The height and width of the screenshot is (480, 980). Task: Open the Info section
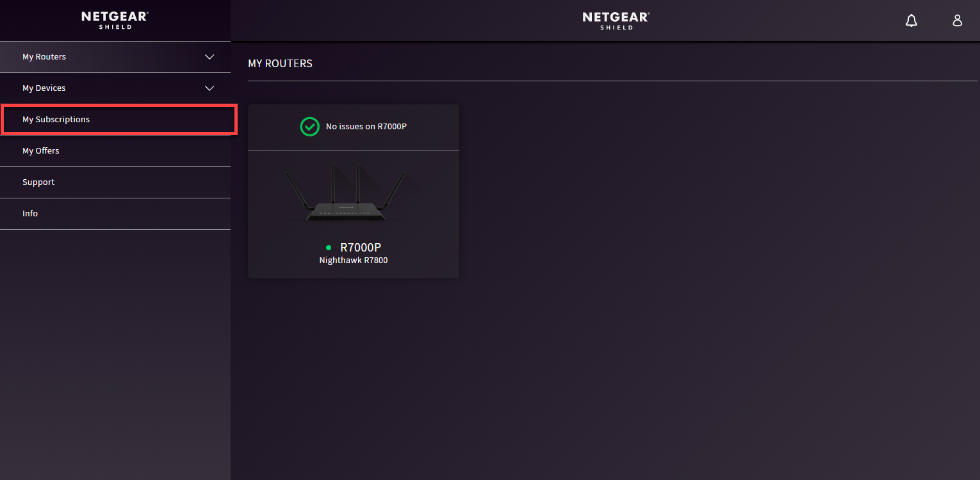pos(30,213)
